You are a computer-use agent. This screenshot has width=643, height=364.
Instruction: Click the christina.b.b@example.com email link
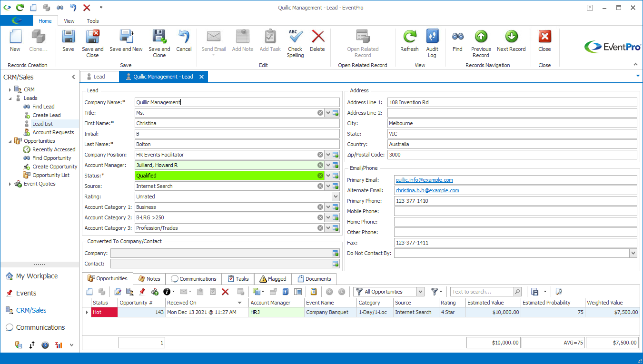[427, 190]
